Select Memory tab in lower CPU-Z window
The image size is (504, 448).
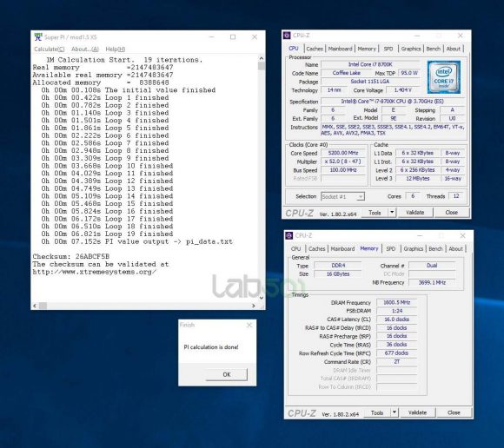[369, 248]
